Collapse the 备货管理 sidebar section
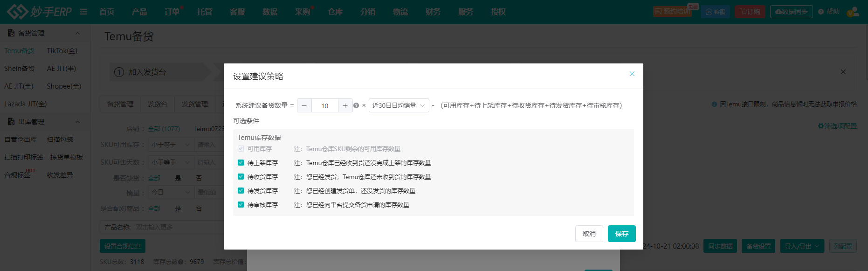 [x=77, y=33]
